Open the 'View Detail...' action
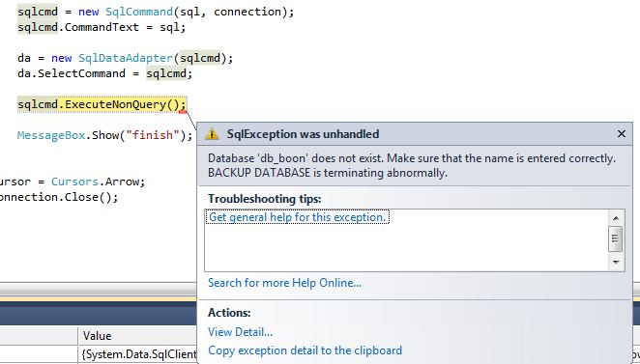This screenshot has width=640, height=364. 240,332
